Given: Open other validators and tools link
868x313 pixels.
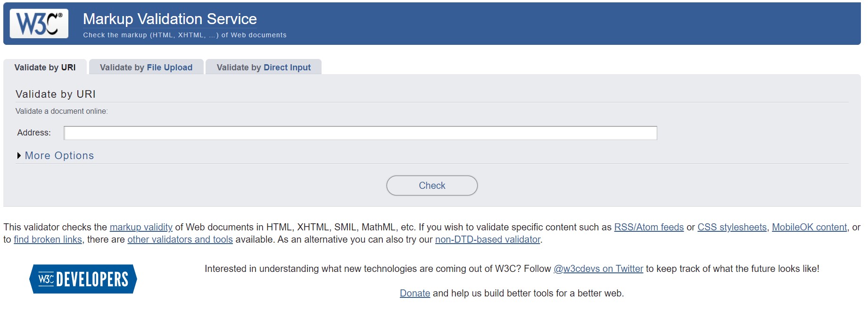Looking at the screenshot, I should tap(180, 239).
